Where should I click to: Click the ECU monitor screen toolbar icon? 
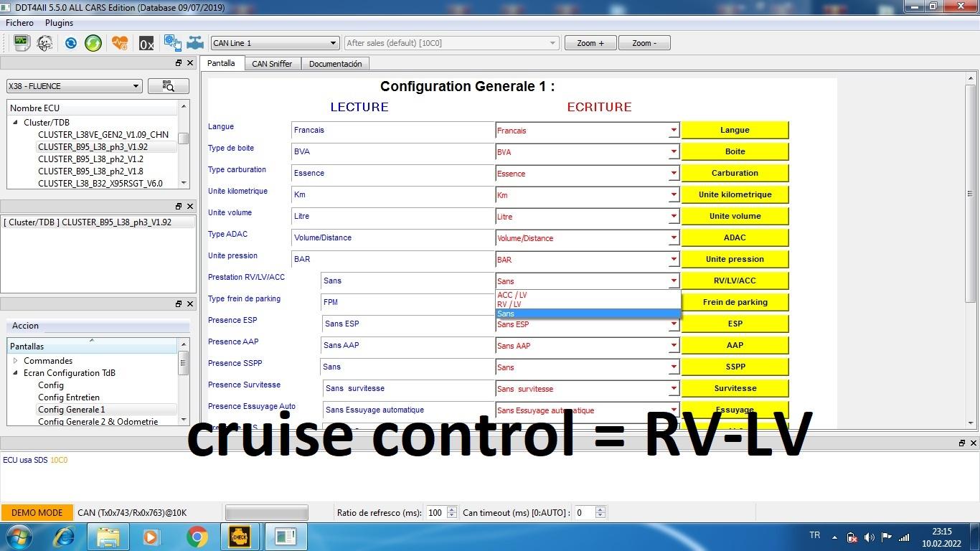[21, 43]
